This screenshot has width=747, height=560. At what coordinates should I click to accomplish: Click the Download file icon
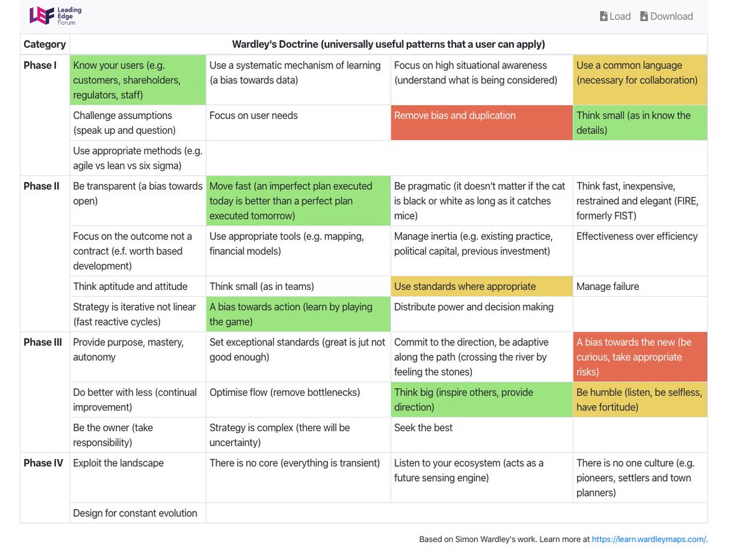[644, 17]
